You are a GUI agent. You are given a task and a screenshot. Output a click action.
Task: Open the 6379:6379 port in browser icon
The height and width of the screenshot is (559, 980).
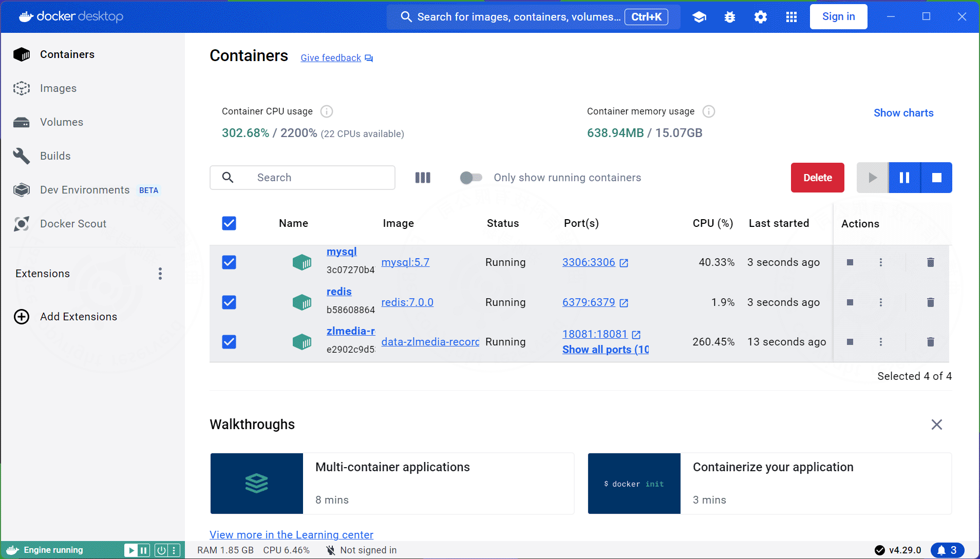coord(624,303)
